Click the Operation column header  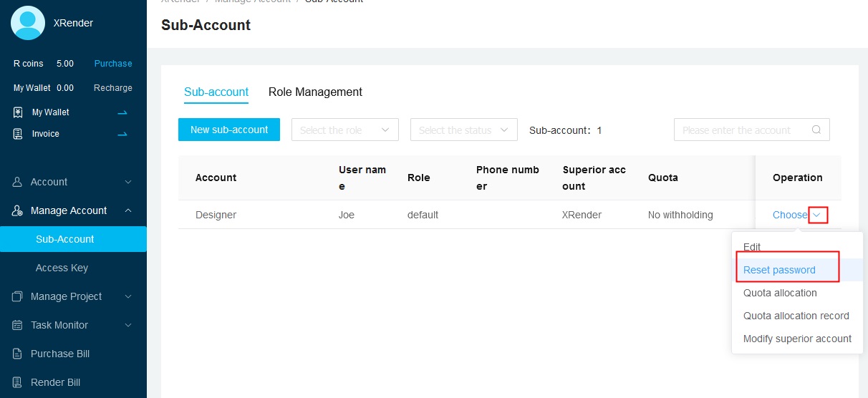click(x=798, y=178)
